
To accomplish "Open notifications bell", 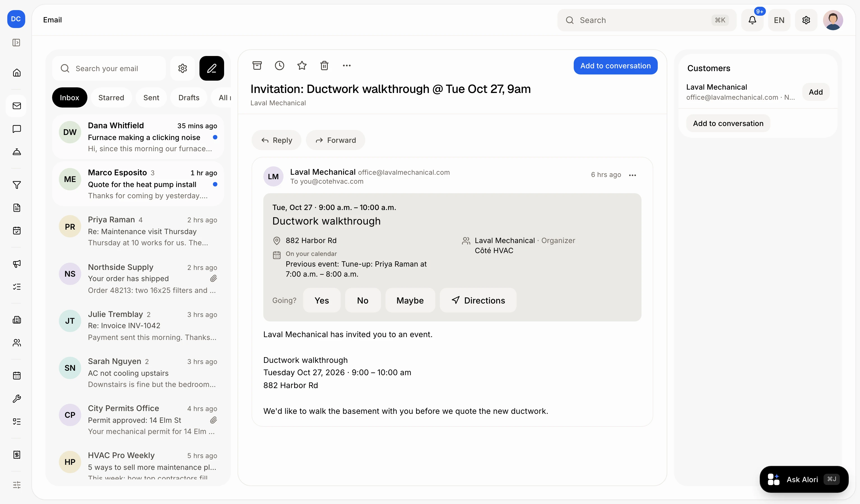I will point(752,20).
